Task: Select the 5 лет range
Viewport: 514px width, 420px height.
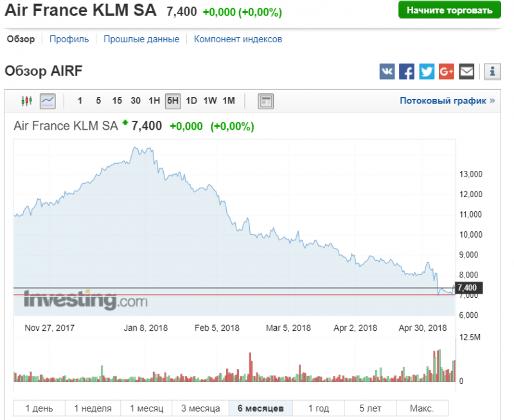Action: [370, 408]
